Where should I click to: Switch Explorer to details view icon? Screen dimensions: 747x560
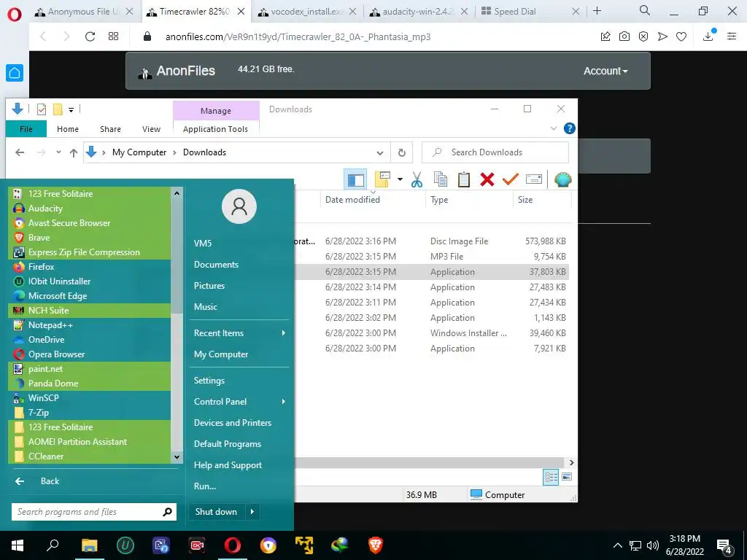click(551, 477)
